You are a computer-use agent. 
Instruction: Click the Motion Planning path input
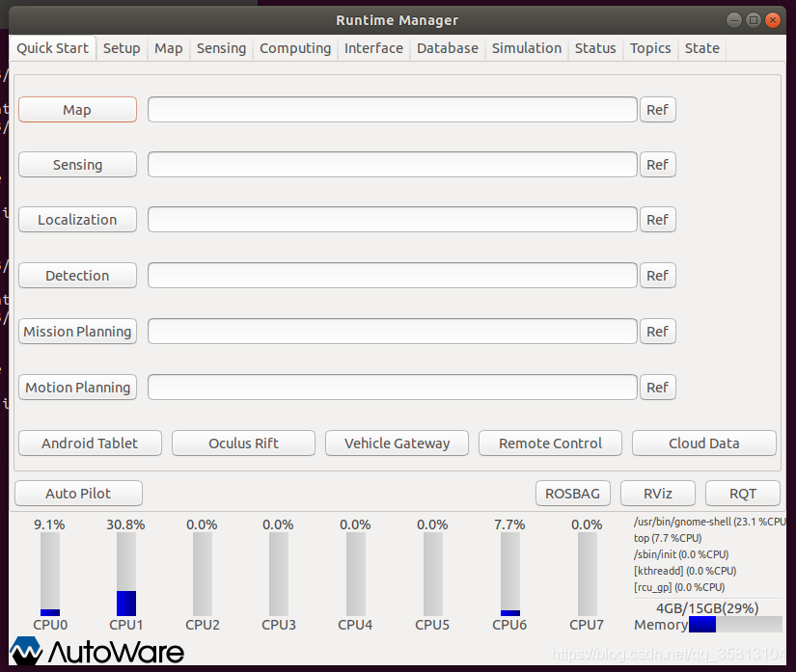click(x=393, y=387)
